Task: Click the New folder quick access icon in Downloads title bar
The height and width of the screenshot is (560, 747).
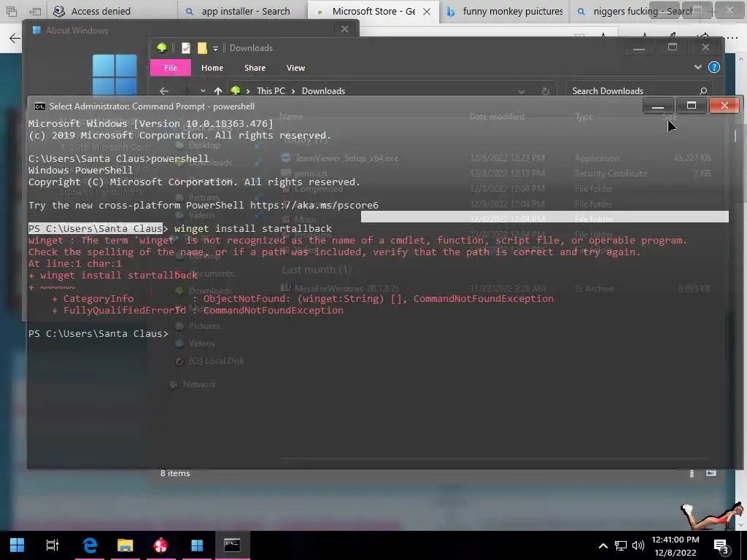Action: coord(202,48)
